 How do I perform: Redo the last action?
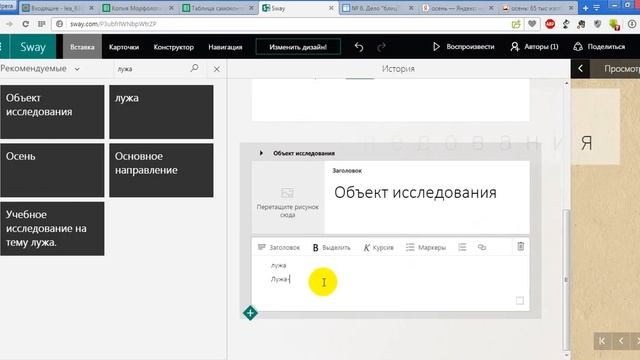pyautogui.click(x=381, y=47)
